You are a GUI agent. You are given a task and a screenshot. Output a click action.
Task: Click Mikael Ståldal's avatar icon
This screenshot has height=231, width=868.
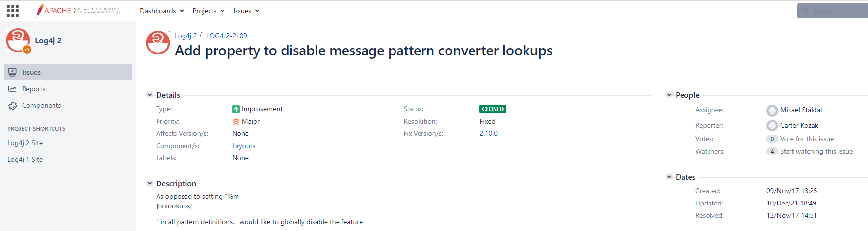pyautogui.click(x=772, y=110)
